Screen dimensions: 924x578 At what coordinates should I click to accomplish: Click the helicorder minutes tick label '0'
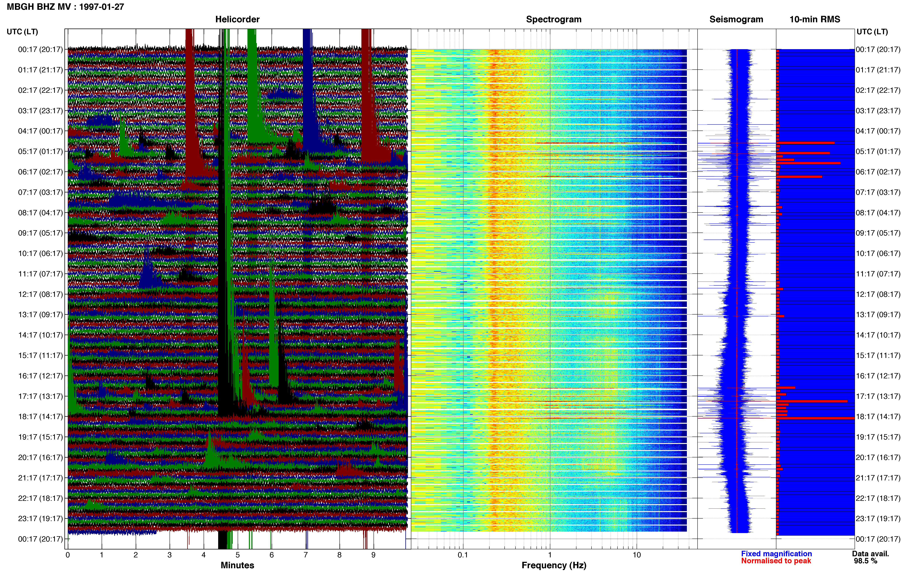point(68,555)
